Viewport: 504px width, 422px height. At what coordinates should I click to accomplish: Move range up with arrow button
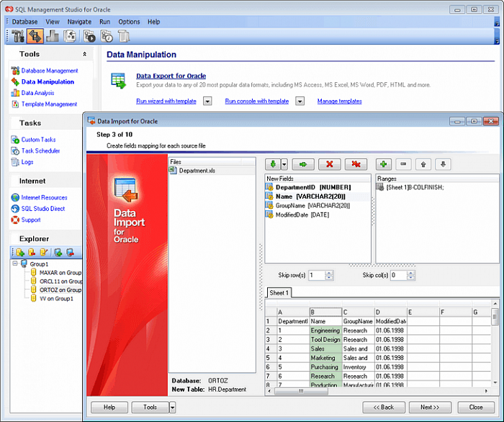pos(423,164)
